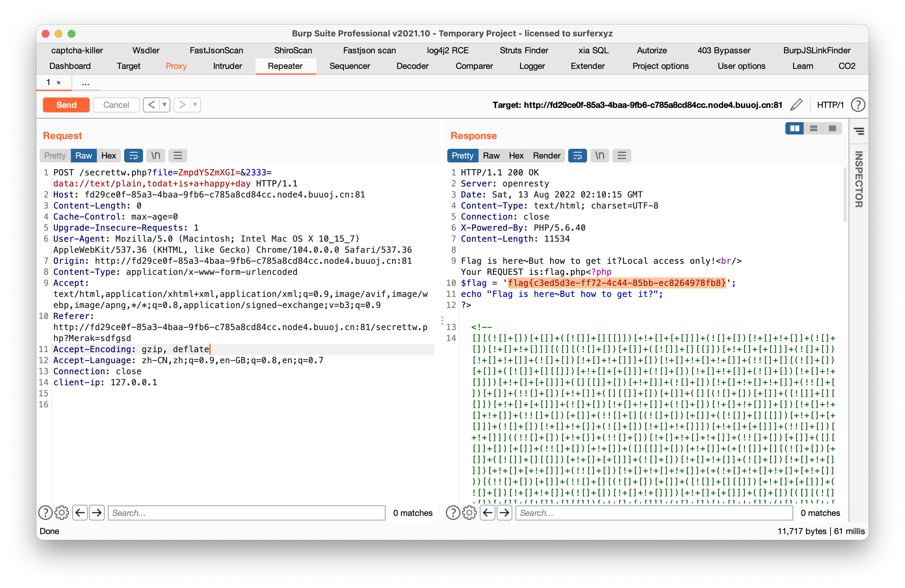Focus the Response search input field
Image resolution: width=905 pixels, height=588 pixels.
click(654, 513)
